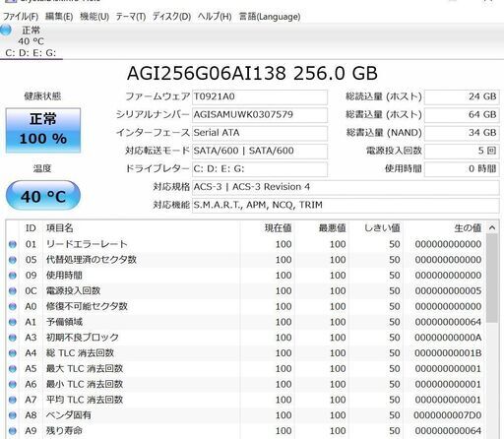Click the power-on count value 5 回
504x439 pixels.
point(462,152)
